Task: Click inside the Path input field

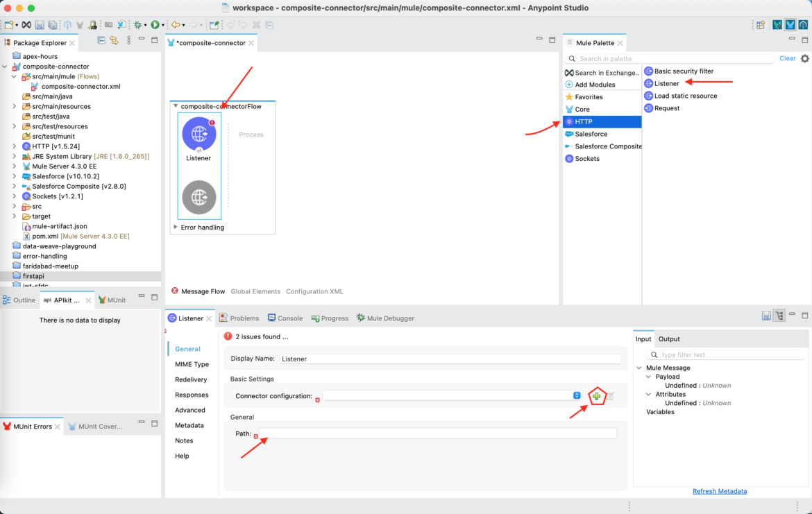Action: point(437,433)
